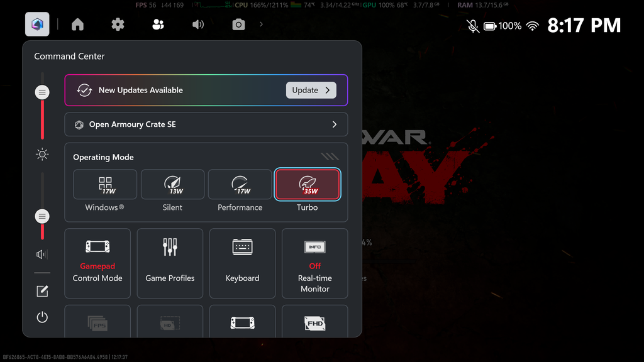The width and height of the screenshot is (644, 362).
Task: Select Turbo 35W operating mode
Action: click(308, 184)
